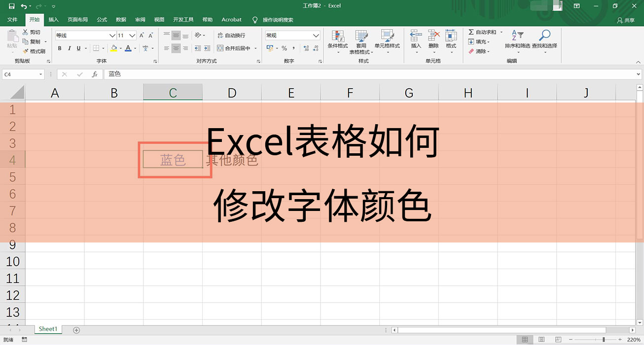Toggle bottom vertical alignment
Screen dimensions: 644x345
tap(185, 35)
